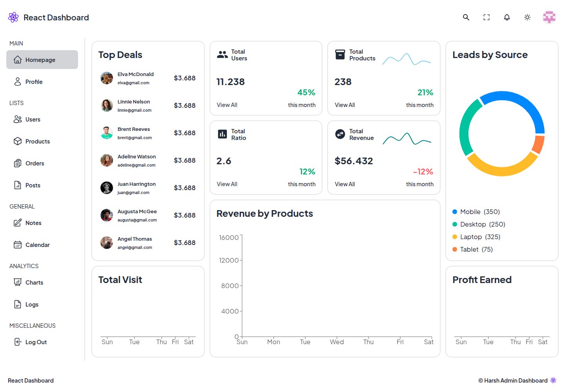Click the Total Products sparkline chart
The width and height of the screenshot is (565, 392).
[x=407, y=60]
